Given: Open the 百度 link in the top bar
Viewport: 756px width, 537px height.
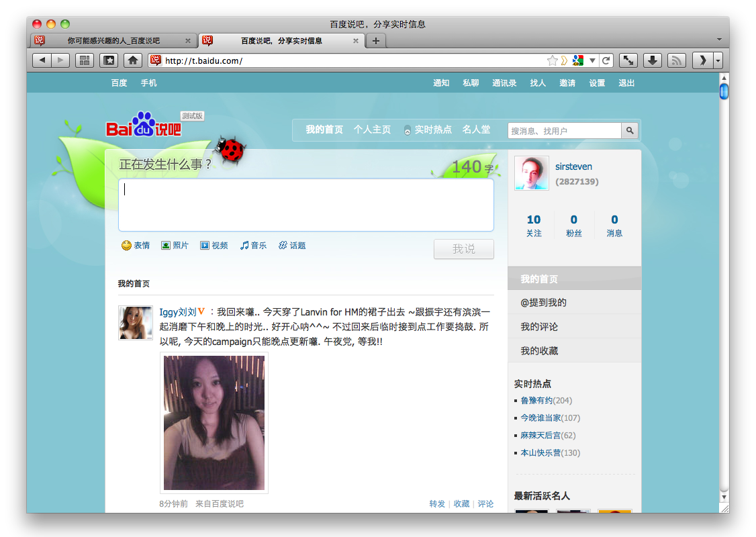Looking at the screenshot, I should [119, 83].
